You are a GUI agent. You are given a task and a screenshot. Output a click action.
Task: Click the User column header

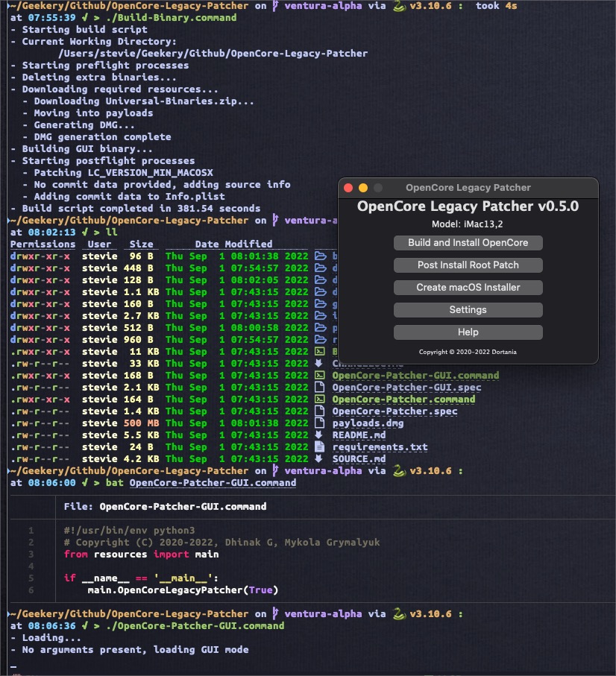coord(99,244)
